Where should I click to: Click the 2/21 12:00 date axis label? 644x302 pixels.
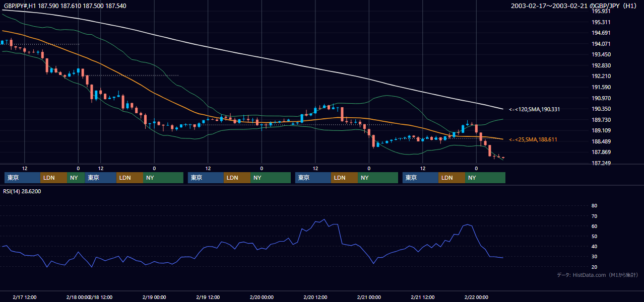pyautogui.click(x=423, y=297)
